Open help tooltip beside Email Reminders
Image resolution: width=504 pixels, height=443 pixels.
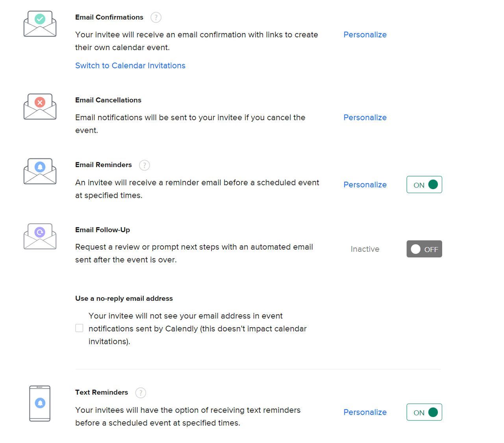point(145,165)
